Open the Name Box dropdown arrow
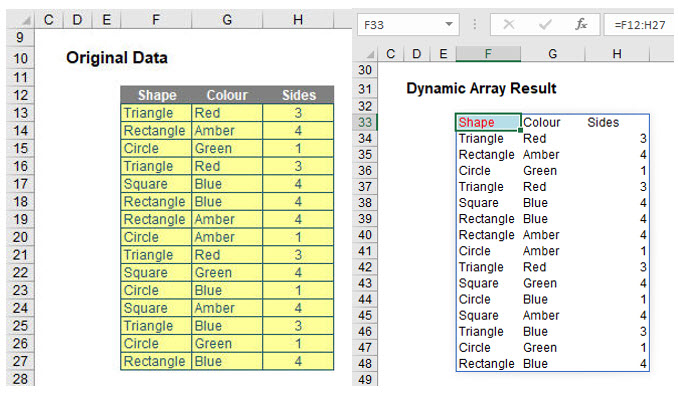 [x=448, y=23]
